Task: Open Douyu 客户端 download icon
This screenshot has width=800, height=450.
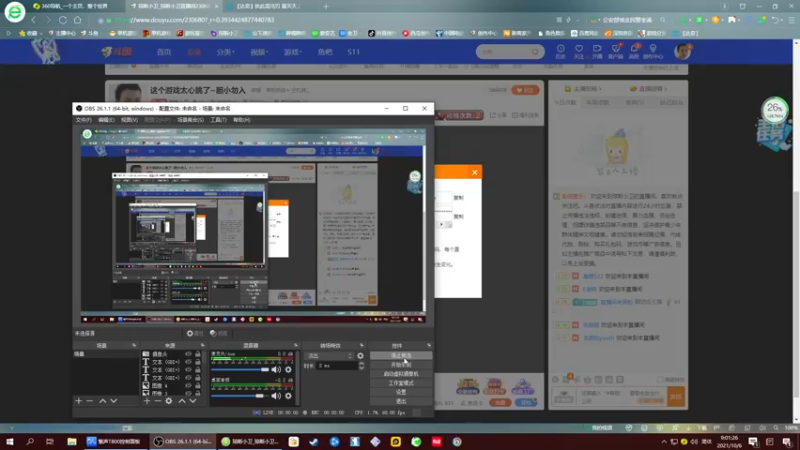Action: click(x=616, y=51)
